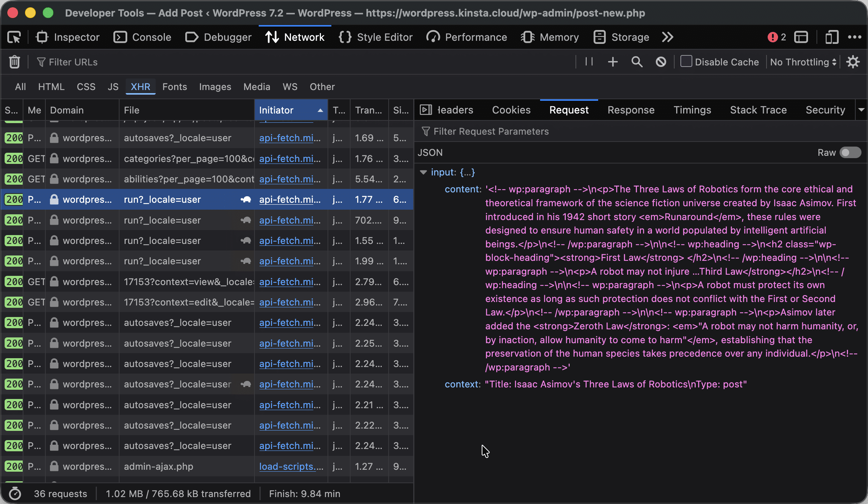Filter requests by Images type
The height and width of the screenshot is (504, 868).
(215, 87)
